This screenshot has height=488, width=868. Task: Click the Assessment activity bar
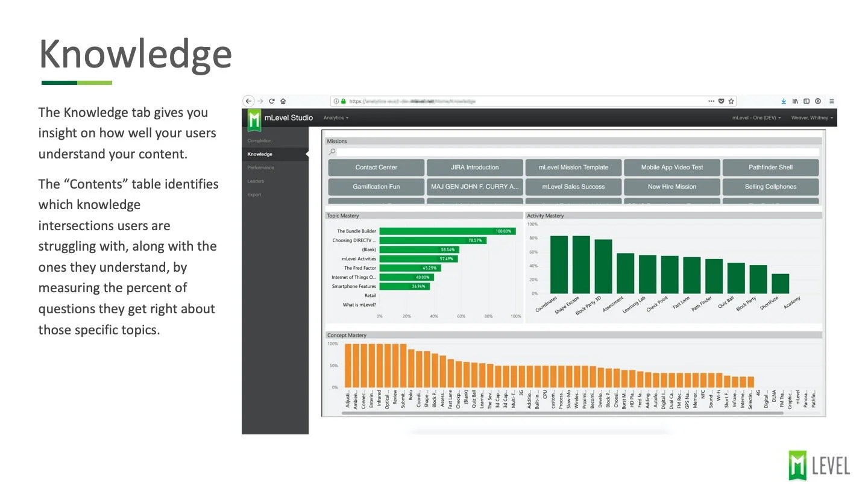coord(626,274)
